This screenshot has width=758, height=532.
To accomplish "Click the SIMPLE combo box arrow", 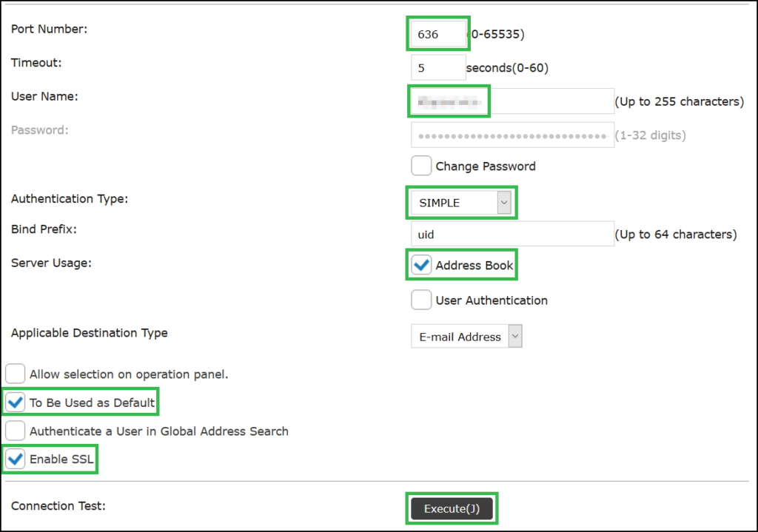I will click(x=505, y=202).
